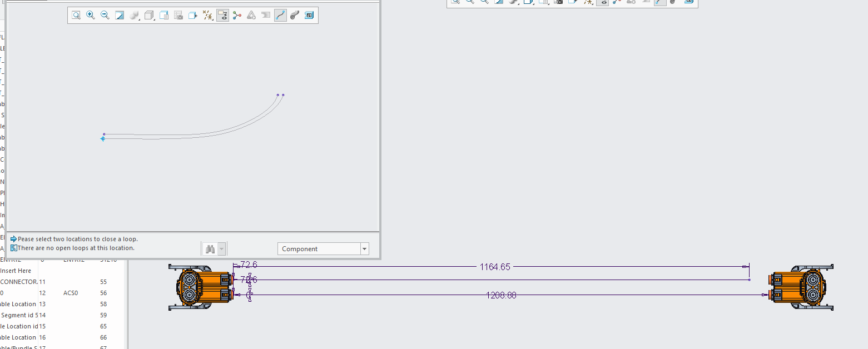Select the route point icon with colored spheres

click(x=236, y=15)
